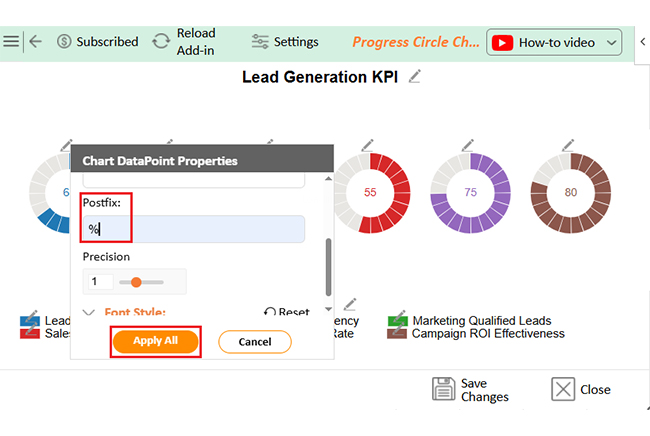Click the Save Changes disk icon
Image resolution: width=650 pixels, height=436 pixels.
pos(443,390)
